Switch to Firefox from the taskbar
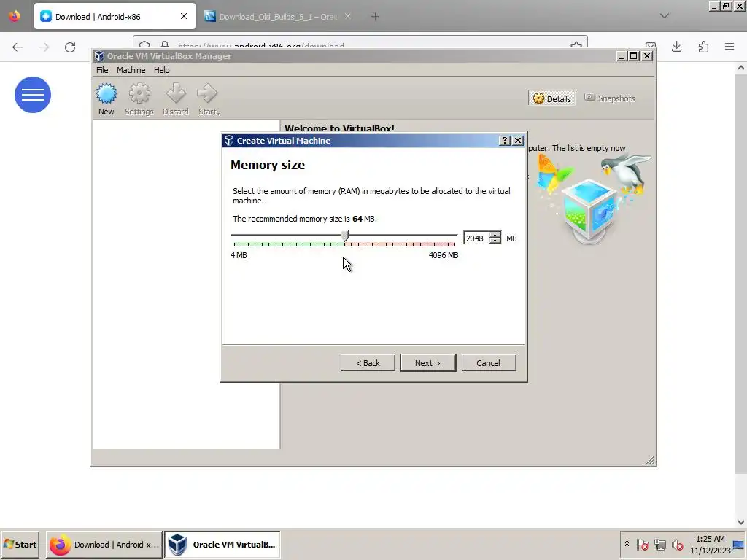 [104, 544]
